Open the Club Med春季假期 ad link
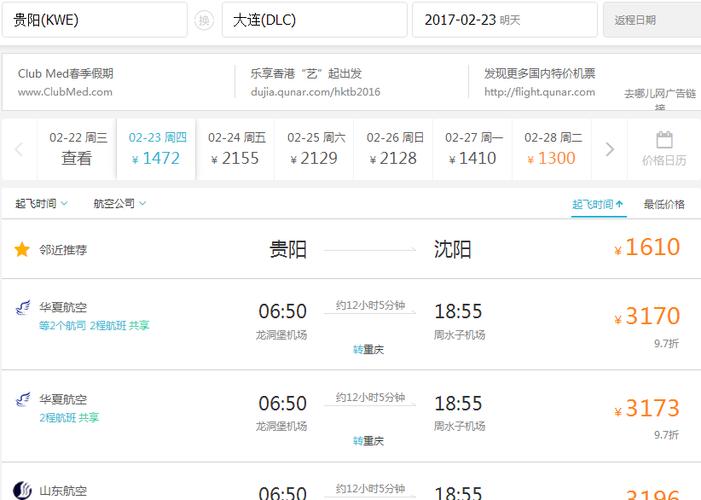The height and width of the screenshot is (500, 701). coord(66,73)
